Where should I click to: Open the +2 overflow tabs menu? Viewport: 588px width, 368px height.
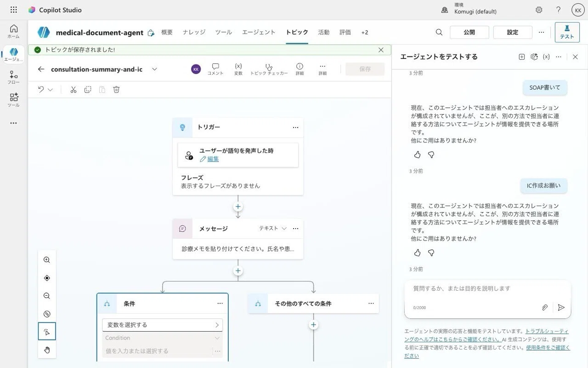click(x=365, y=32)
